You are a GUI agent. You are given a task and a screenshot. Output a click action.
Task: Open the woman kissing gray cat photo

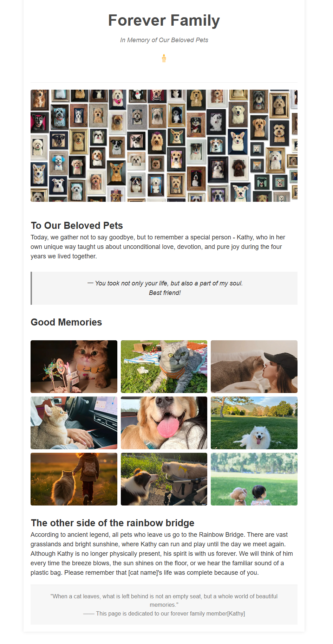click(x=254, y=367)
